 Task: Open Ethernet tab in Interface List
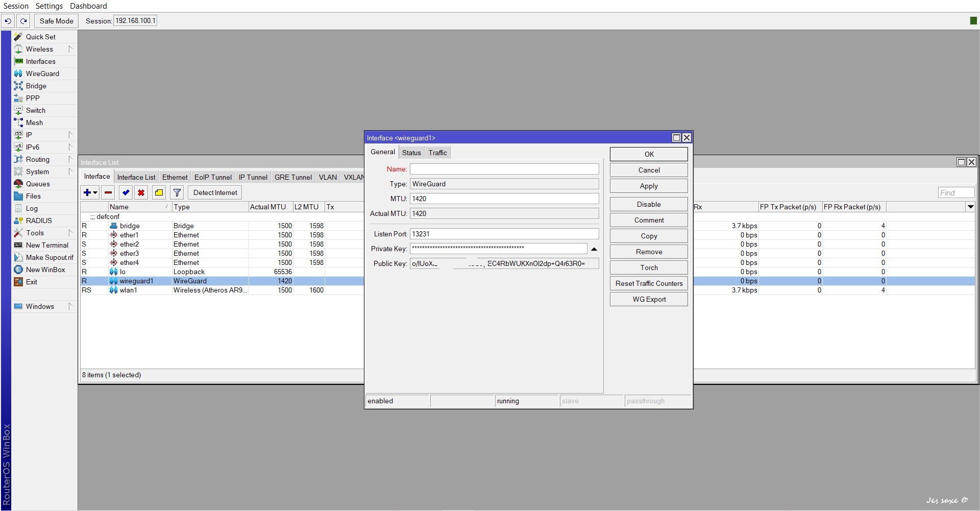point(175,177)
